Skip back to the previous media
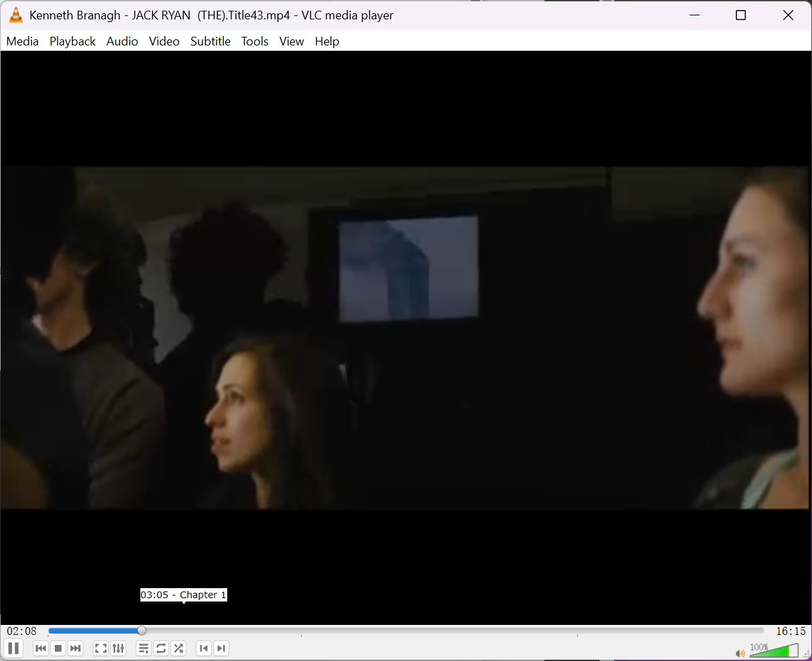This screenshot has height=661, width=812. [x=40, y=648]
